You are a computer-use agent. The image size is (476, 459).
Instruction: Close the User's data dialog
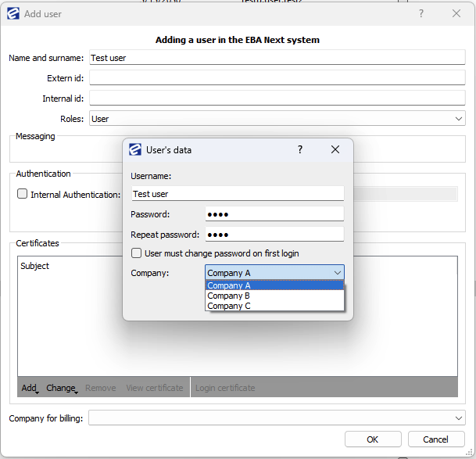pyautogui.click(x=335, y=150)
